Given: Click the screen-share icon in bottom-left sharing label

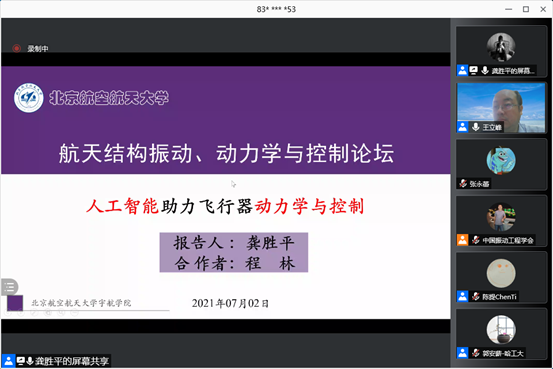Looking at the screenshot, I should [x=21, y=361].
